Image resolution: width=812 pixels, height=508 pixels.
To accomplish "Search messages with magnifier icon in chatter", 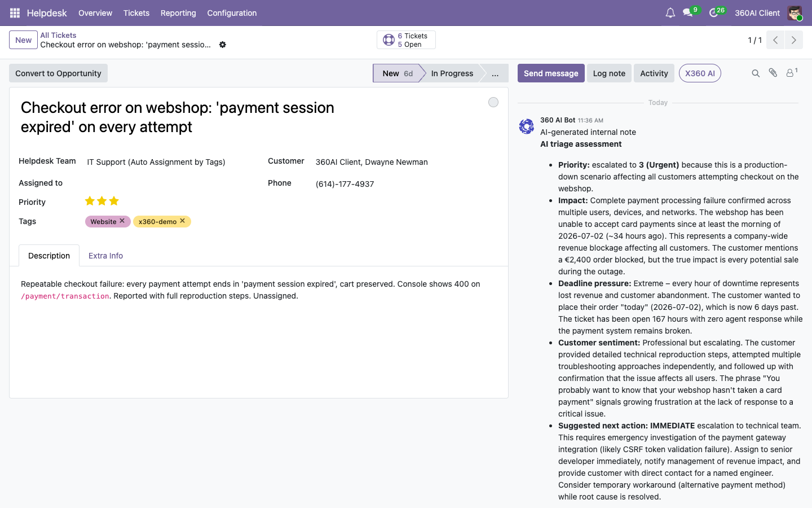I will point(756,73).
